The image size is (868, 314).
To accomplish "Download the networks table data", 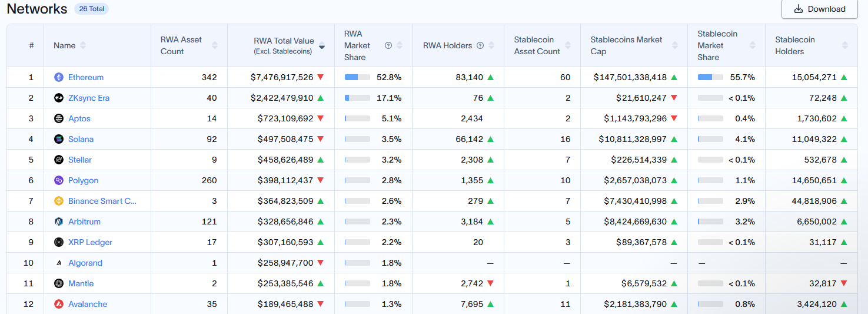I will click(819, 9).
